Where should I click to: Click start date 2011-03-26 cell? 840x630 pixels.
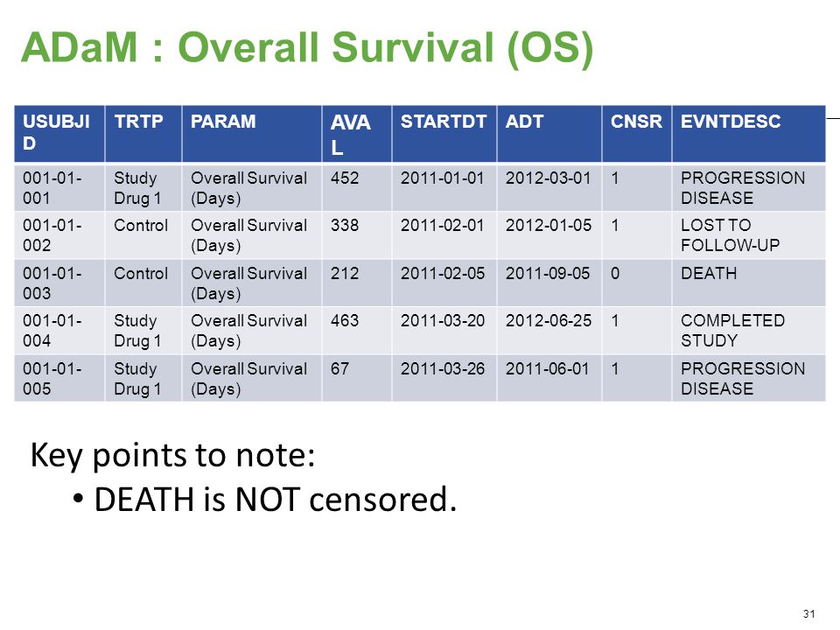click(x=444, y=378)
